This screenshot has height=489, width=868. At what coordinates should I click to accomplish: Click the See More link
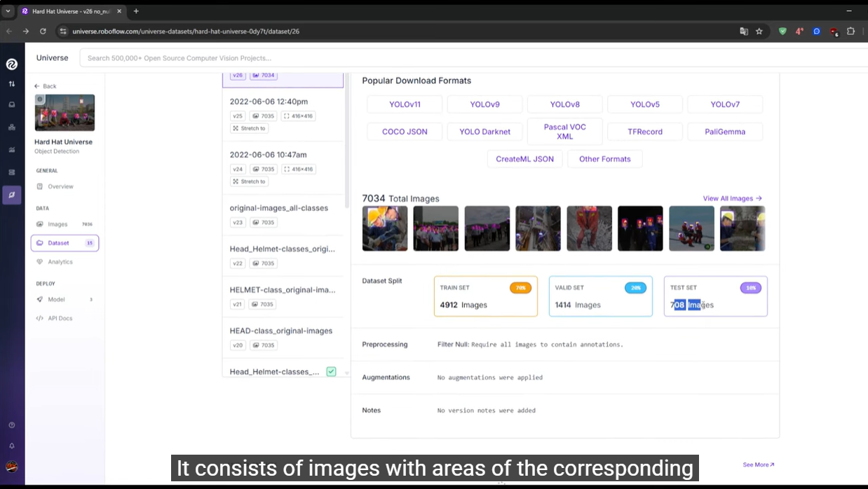(x=759, y=464)
